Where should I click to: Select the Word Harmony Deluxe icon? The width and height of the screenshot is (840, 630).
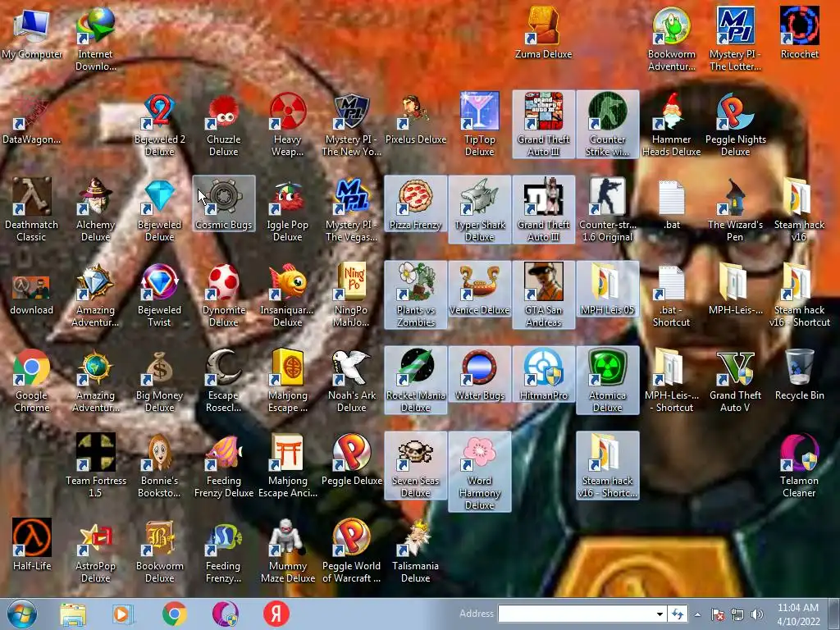[479, 472]
